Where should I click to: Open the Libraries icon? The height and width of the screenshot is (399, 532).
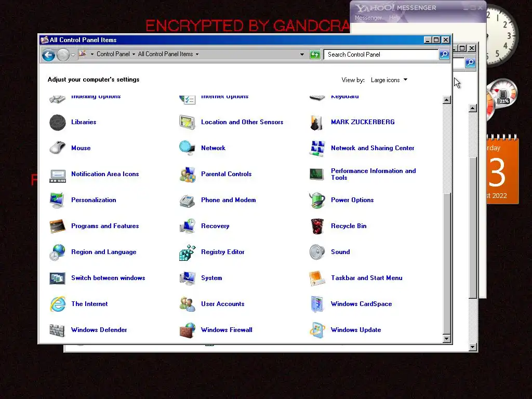(57, 123)
